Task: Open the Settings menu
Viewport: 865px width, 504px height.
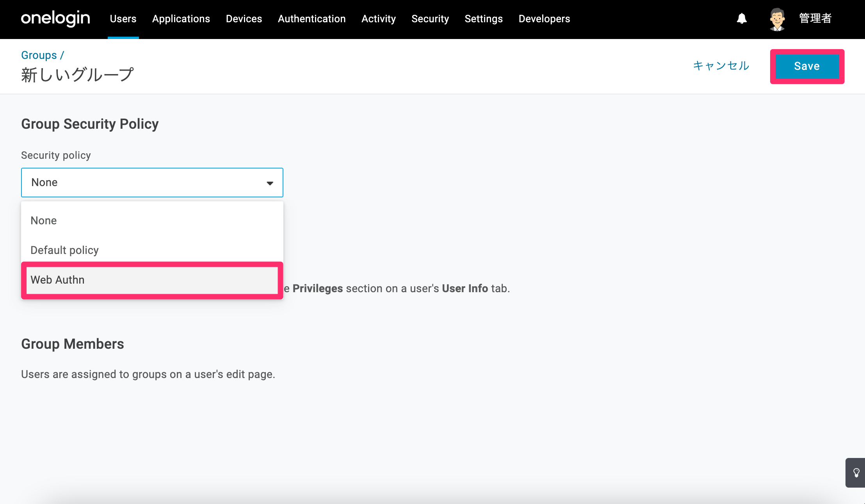Action: click(x=484, y=19)
